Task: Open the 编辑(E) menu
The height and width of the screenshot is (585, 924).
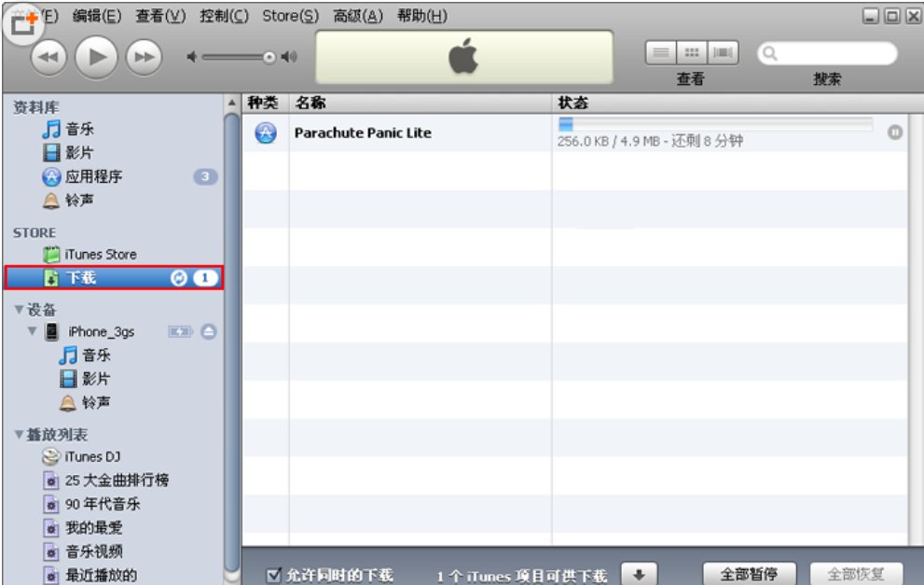Action: 97,16
